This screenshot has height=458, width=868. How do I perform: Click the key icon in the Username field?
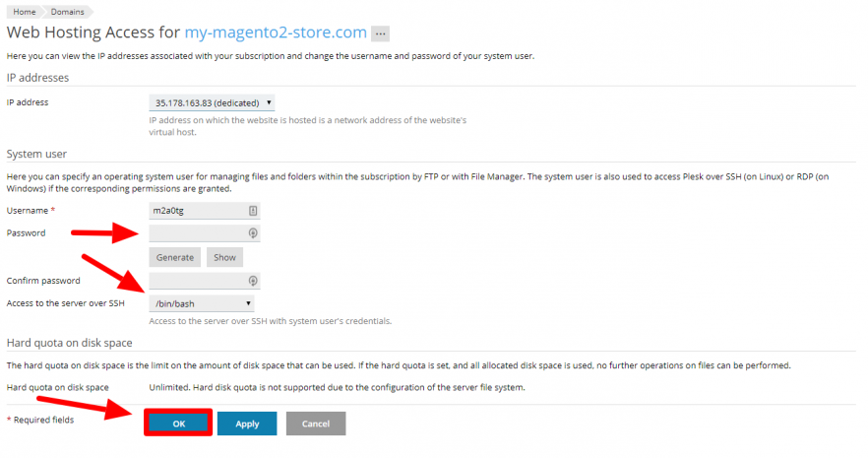252,211
